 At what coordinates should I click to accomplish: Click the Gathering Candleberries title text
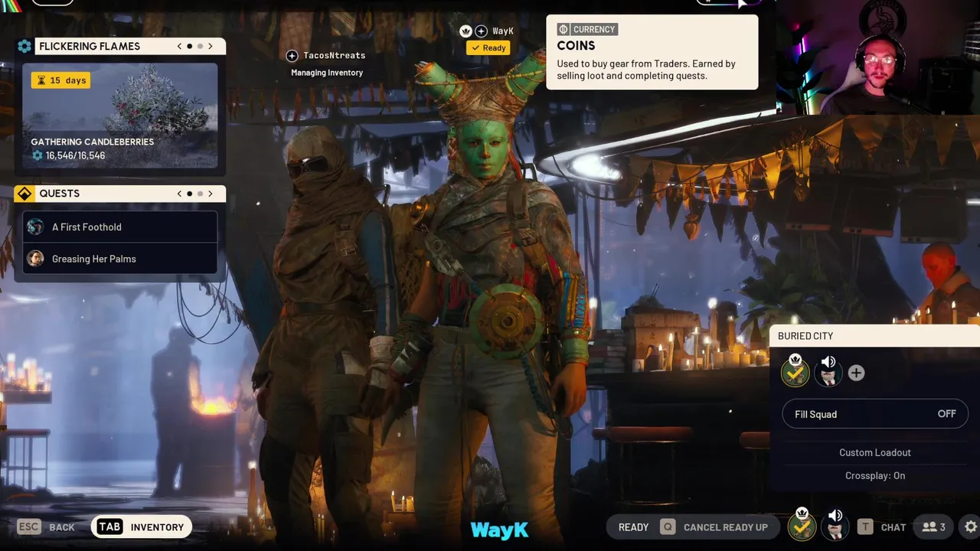[x=92, y=142]
